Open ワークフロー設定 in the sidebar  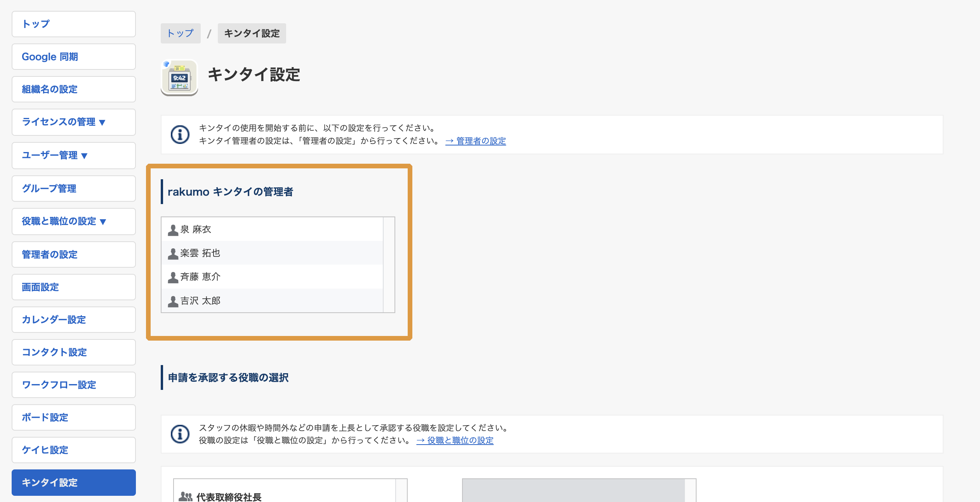click(x=74, y=385)
